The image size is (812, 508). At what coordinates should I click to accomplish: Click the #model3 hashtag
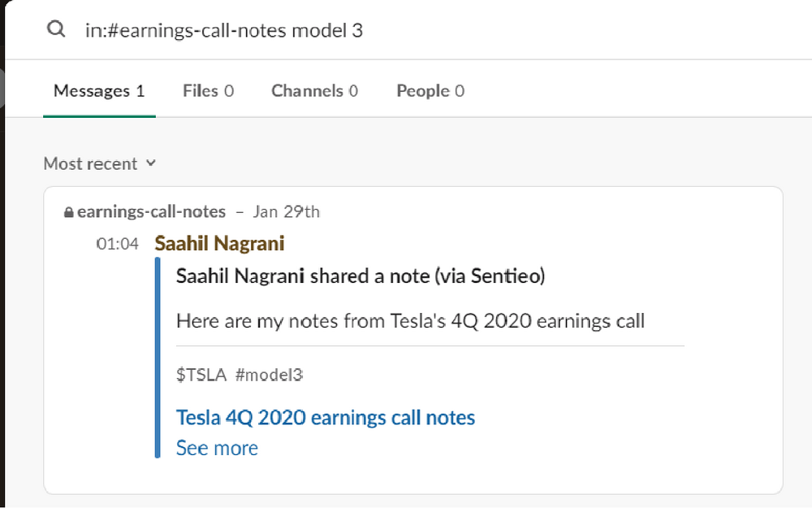click(x=269, y=375)
